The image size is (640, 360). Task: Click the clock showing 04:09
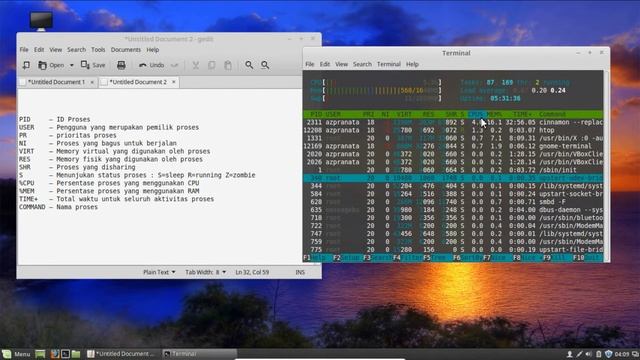[x=622, y=354]
